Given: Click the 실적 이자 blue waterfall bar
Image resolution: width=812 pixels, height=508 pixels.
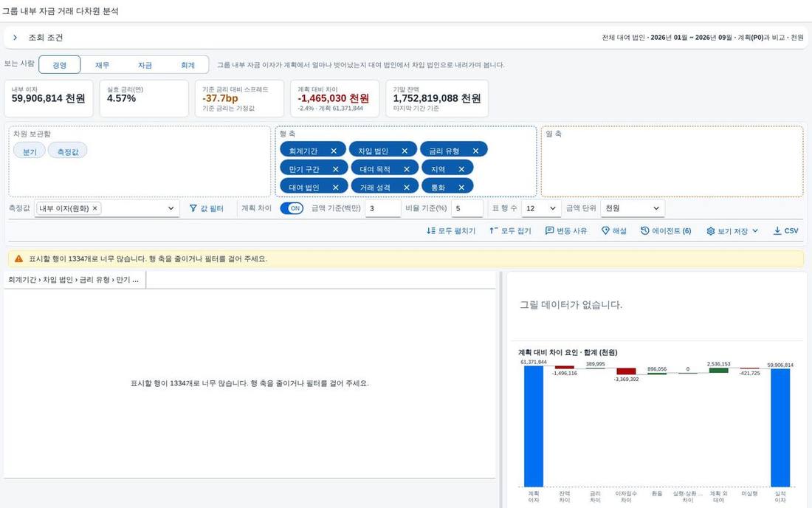Looking at the screenshot, I should click(780, 428).
